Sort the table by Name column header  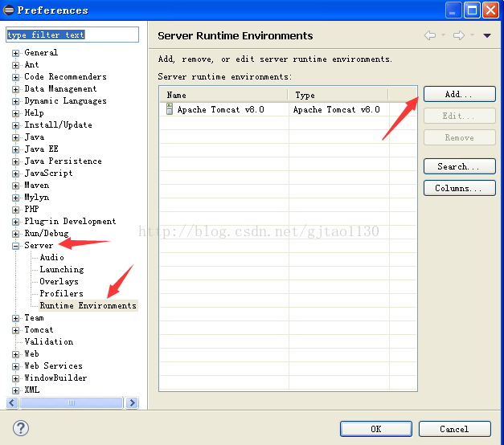pos(223,95)
